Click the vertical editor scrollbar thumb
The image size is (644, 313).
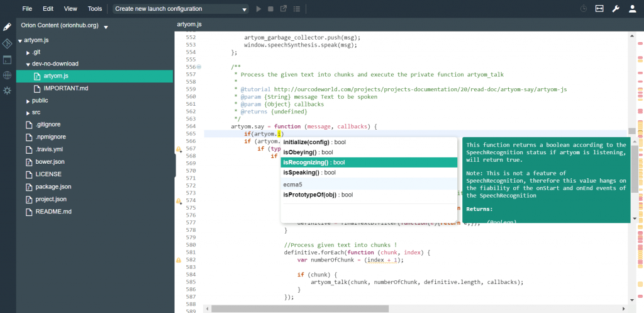coord(631,131)
